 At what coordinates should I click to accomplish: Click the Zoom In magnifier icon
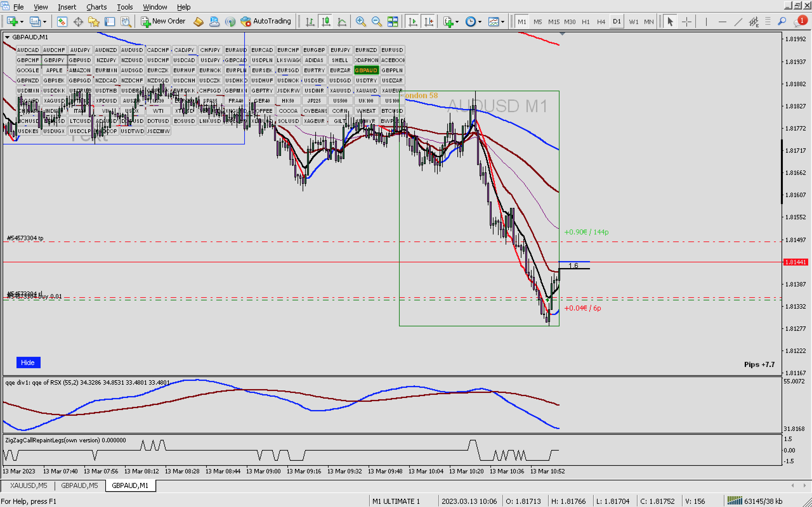tap(360, 22)
